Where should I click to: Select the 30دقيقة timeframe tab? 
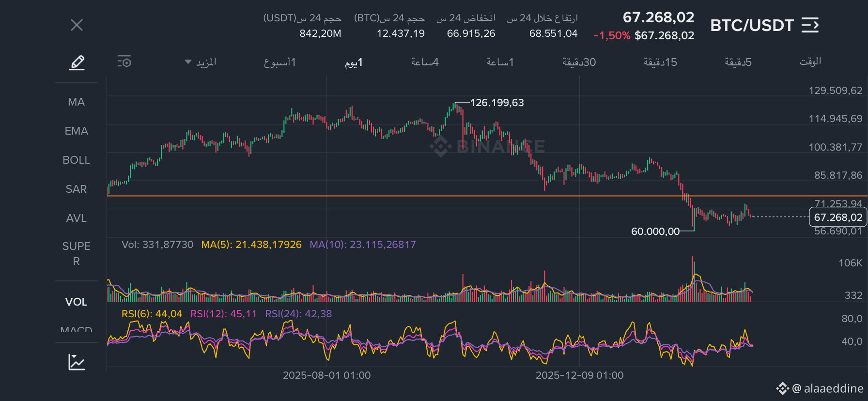(579, 62)
